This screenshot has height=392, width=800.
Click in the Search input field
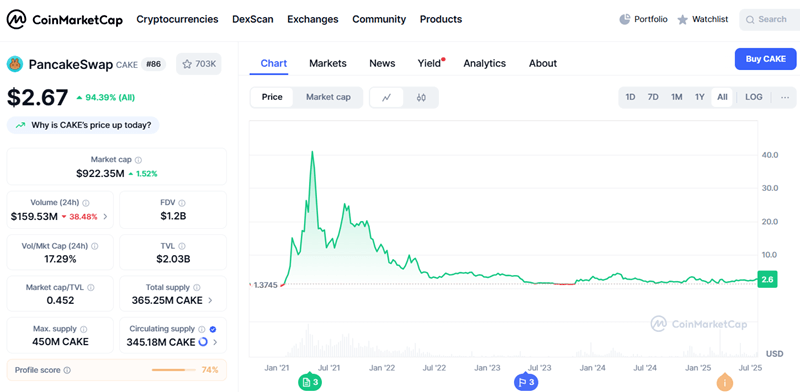coord(769,20)
